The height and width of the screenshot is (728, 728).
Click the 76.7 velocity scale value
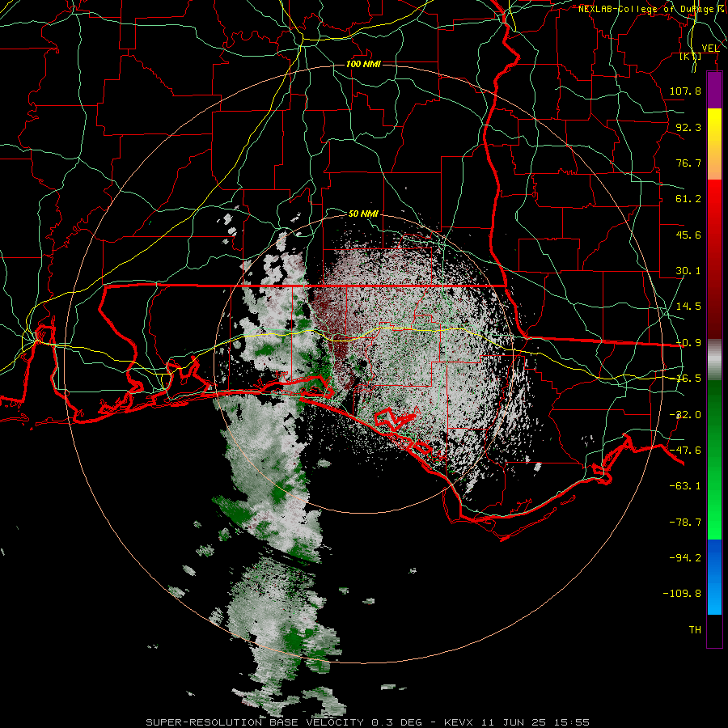click(688, 163)
